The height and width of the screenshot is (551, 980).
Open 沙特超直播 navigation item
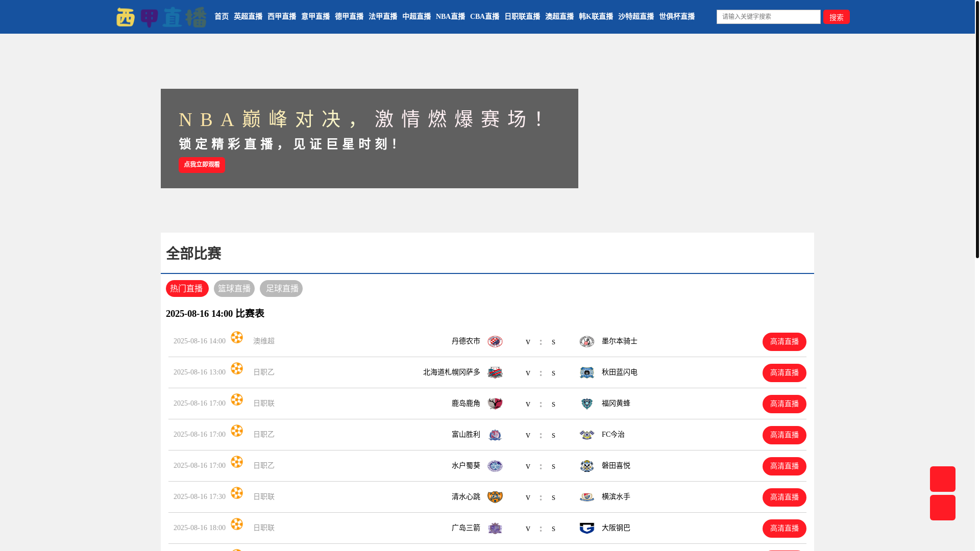[x=636, y=16]
